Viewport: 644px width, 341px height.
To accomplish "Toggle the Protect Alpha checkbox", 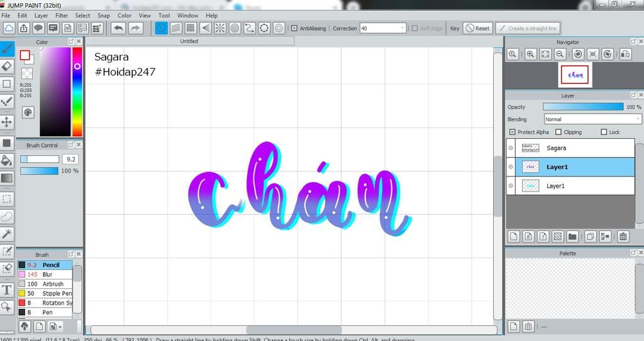I will point(512,132).
